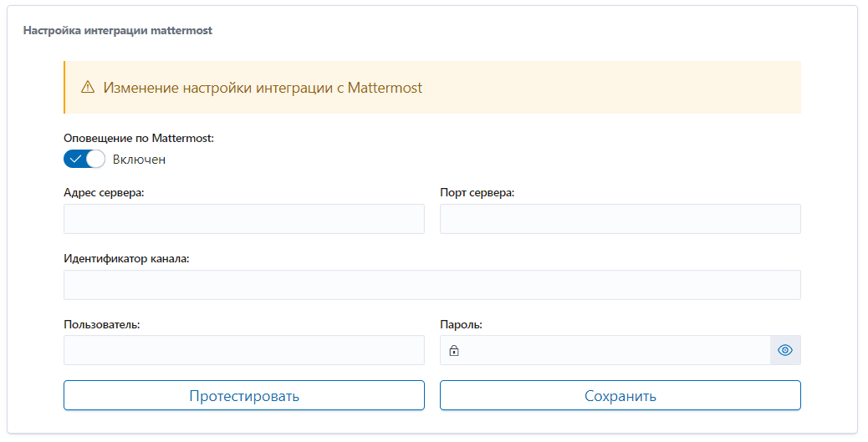Screen dimensions: 868x442
Task: Click the 'Пользователь:' label
Action: [102, 325]
